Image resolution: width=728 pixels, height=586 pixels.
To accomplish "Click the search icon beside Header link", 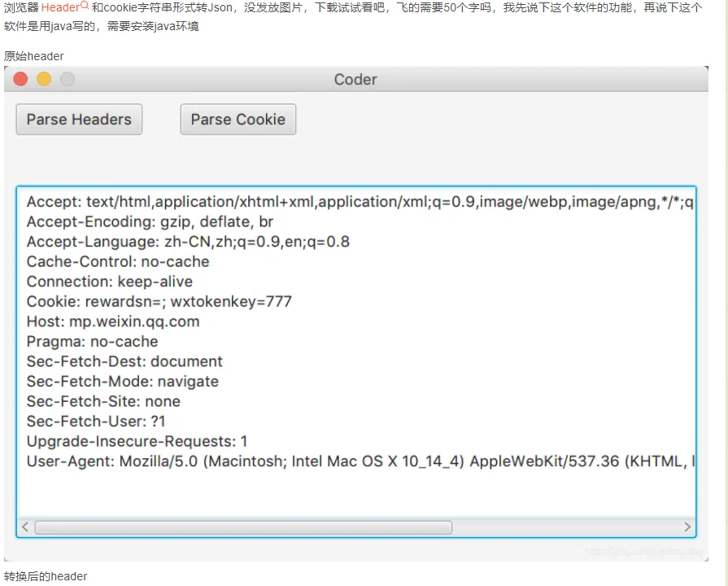I will click(x=85, y=6).
